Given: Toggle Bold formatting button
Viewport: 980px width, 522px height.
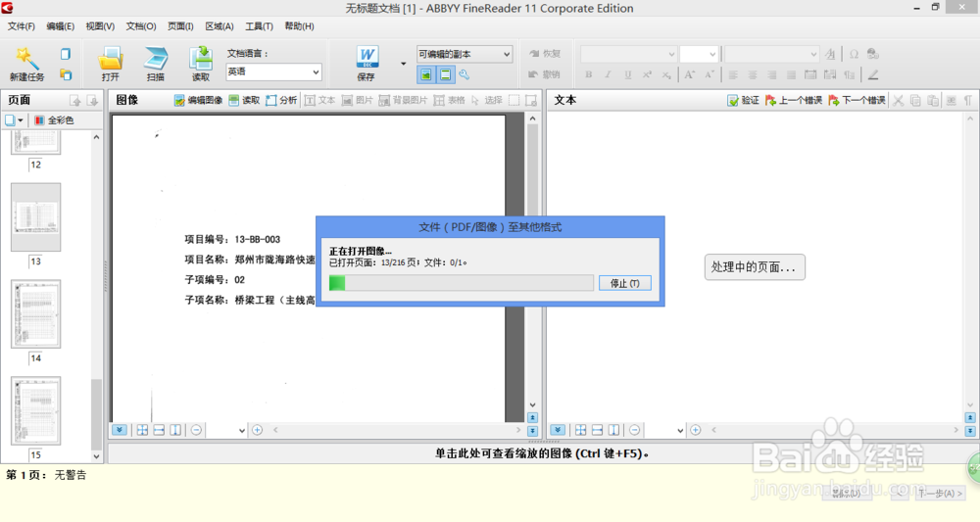Looking at the screenshot, I should pos(588,74).
